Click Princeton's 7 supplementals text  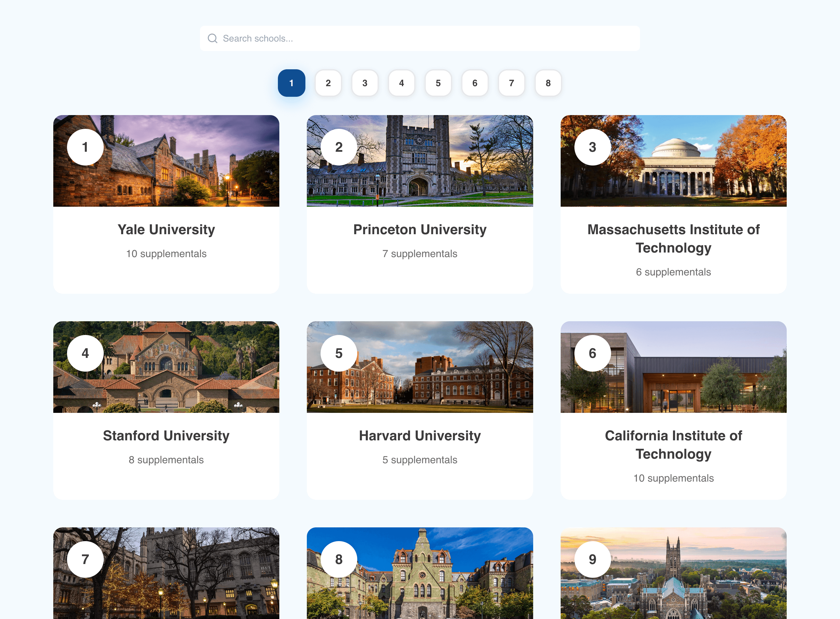point(420,254)
